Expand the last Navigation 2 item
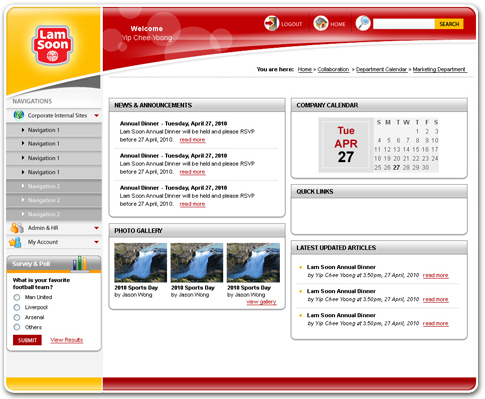The image size is (485, 399). (54, 214)
